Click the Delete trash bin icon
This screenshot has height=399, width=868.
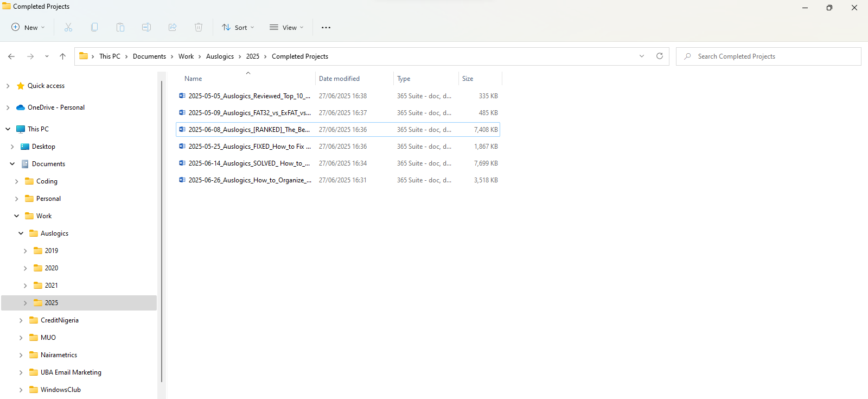click(199, 27)
